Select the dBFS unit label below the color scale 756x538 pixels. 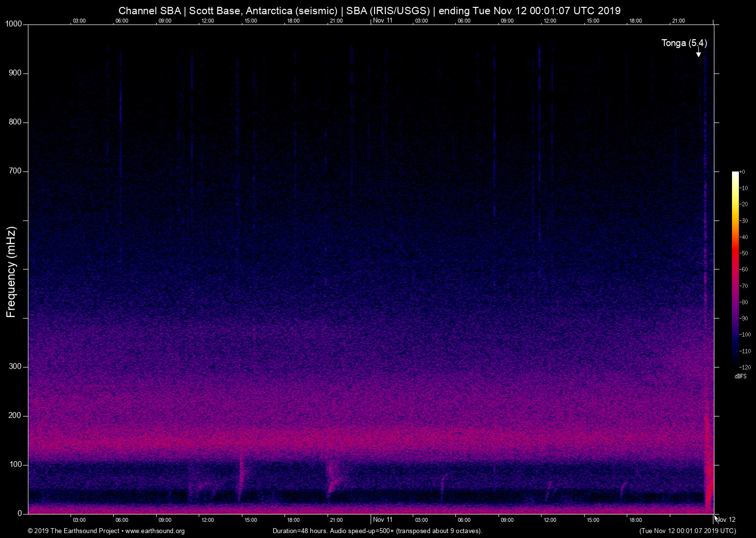[740, 376]
